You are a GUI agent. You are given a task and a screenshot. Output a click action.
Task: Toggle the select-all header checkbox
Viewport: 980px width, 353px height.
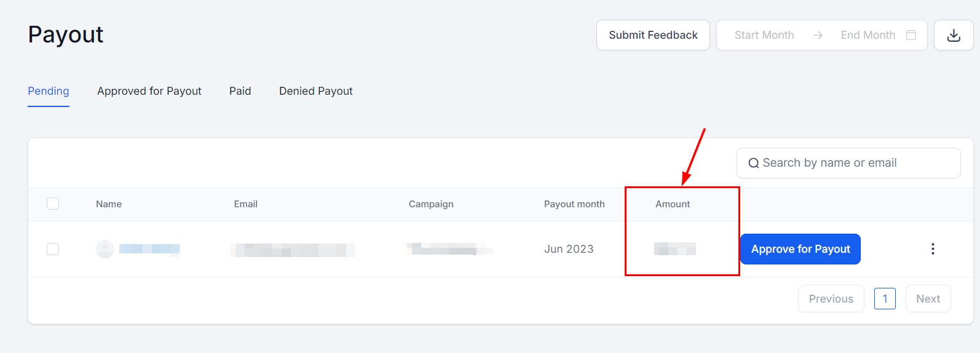pyautogui.click(x=53, y=204)
